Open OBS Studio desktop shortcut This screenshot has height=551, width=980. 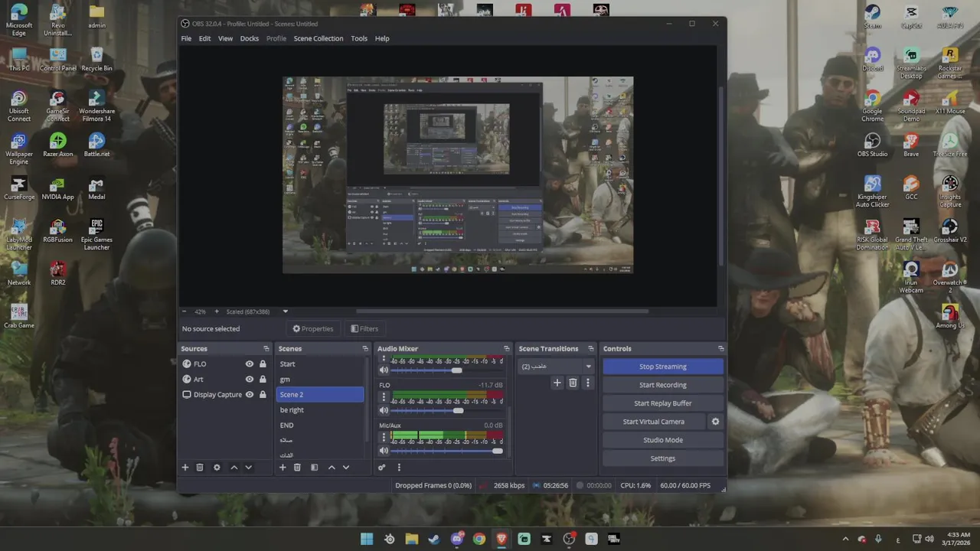click(x=872, y=145)
